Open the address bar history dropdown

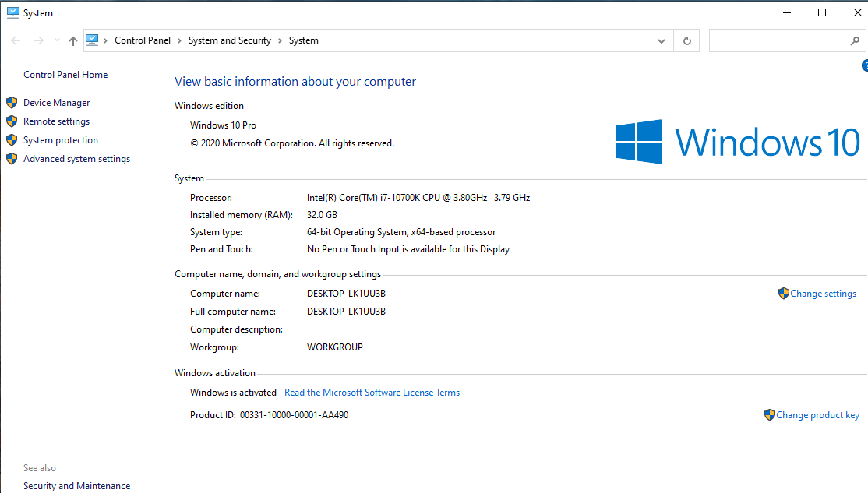tap(662, 41)
